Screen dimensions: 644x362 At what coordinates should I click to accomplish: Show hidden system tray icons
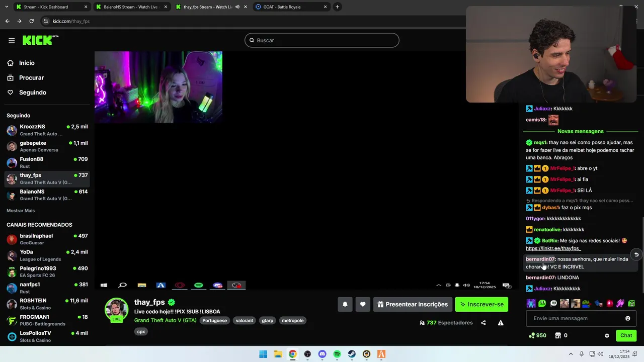pos(572,354)
